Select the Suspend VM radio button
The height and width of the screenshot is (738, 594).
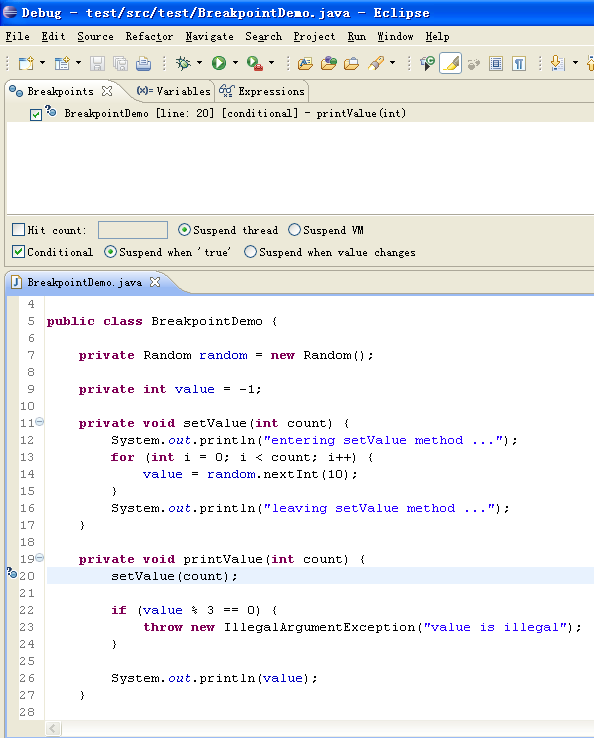click(x=294, y=230)
